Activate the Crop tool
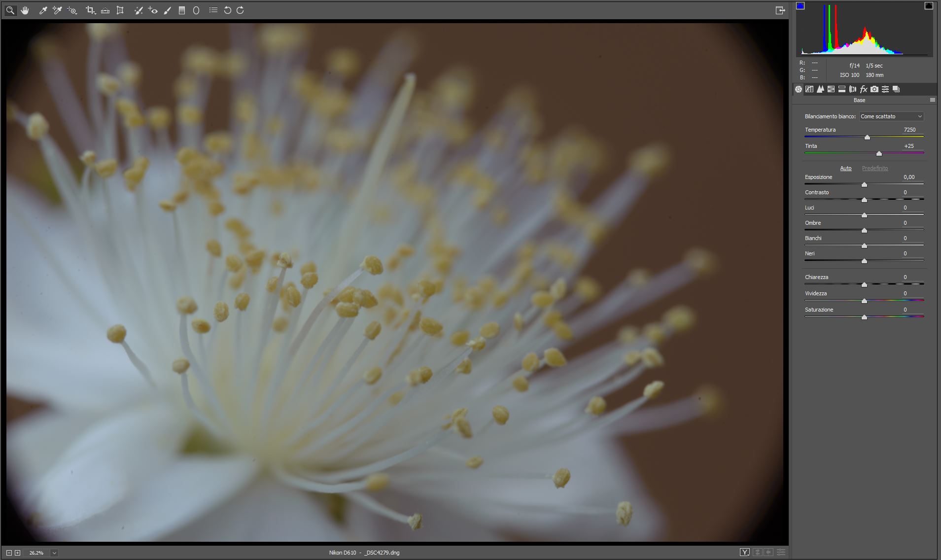Image resolution: width=941 pixels, height=560 pixels. click(x=90, y=10)
